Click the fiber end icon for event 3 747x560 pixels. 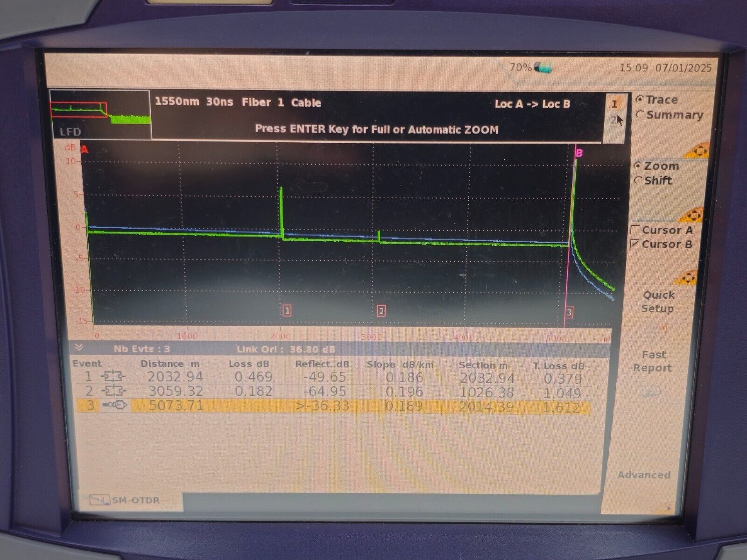(x=114, y=405)
